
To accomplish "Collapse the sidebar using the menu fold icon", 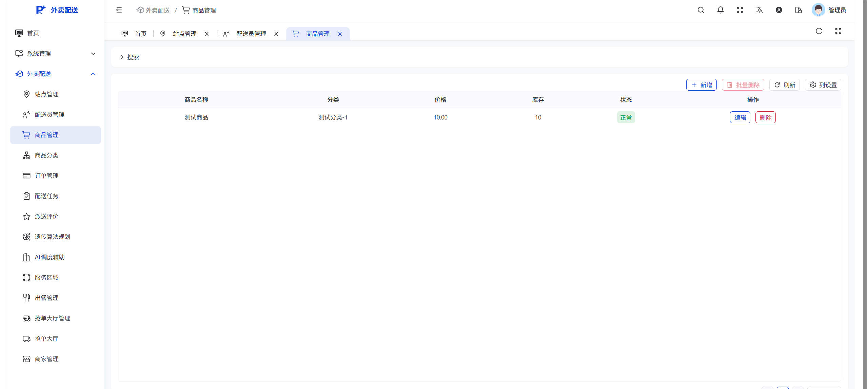I will [119, 10].
